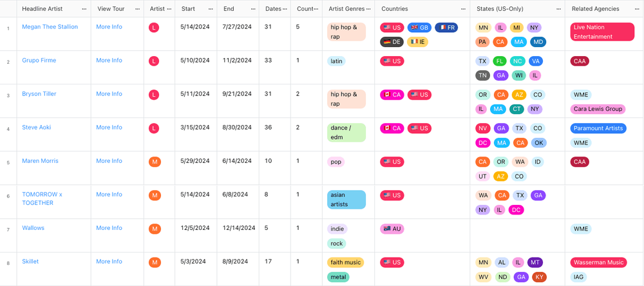This screenshot has height=286, width=644.
Task: Click CAA agency tag in Maren Morris row
Action: pyautogui.click(x=580, y=162)
